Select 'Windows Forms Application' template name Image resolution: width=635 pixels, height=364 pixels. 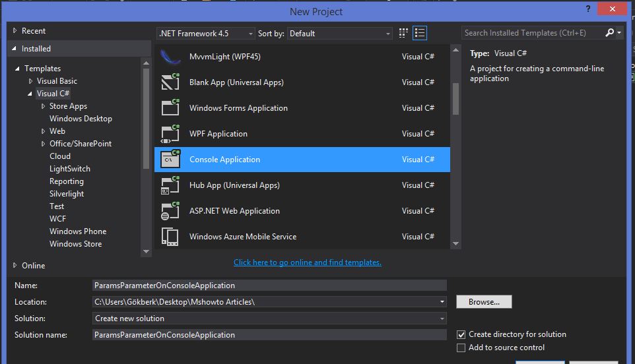[238, 108]
